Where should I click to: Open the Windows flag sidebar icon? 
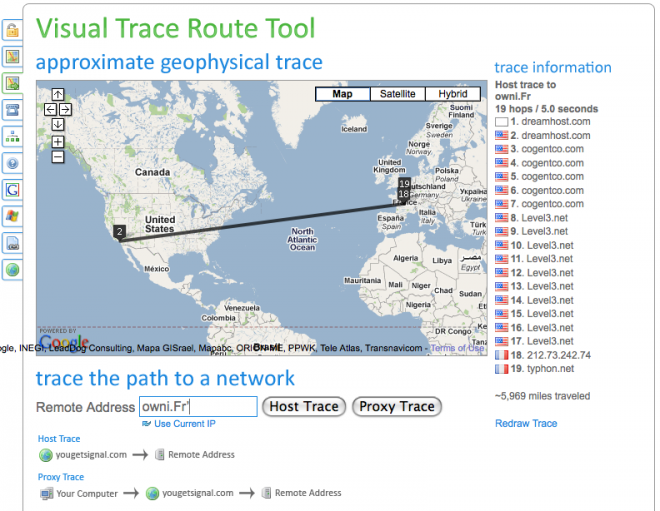[x=12, y=215]
